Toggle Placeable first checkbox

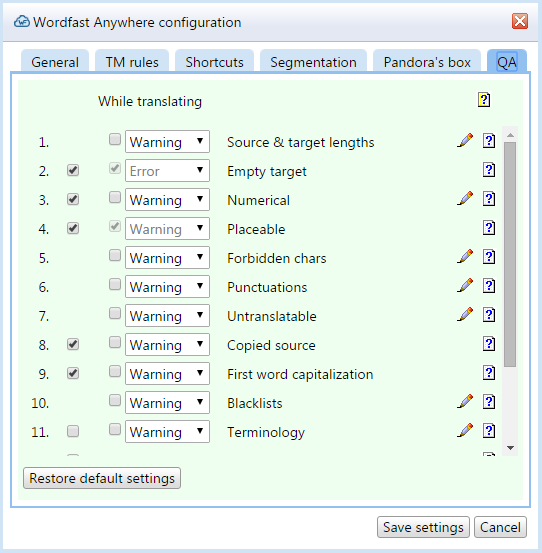tap(73, 228)
